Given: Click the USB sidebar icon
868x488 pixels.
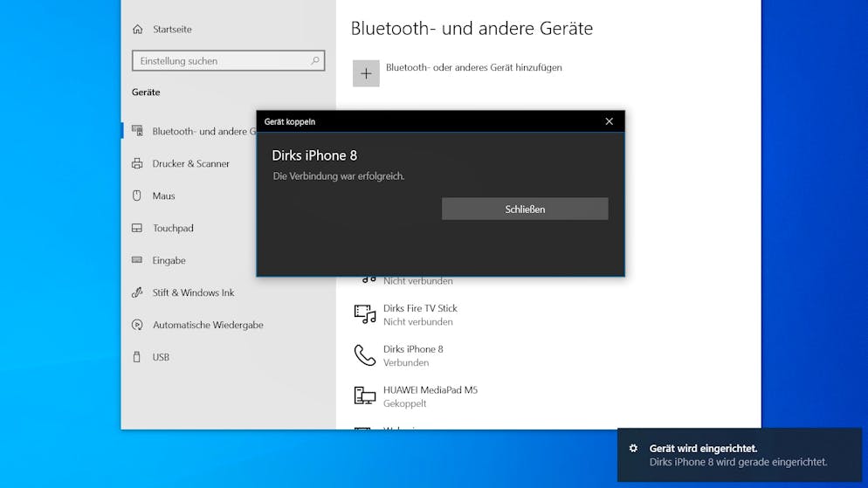Looking at the screenshot, I should point(137,357).
